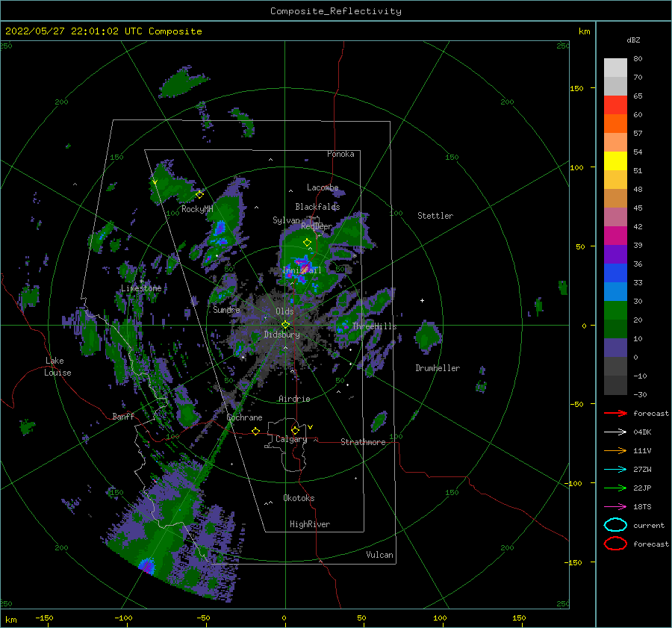Click the Banff label

pos(123,416)
